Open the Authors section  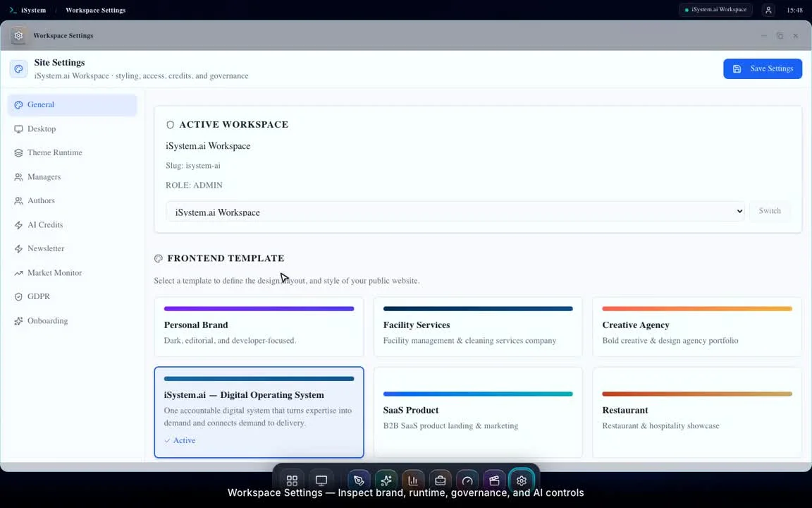click(x=73, y=200)
